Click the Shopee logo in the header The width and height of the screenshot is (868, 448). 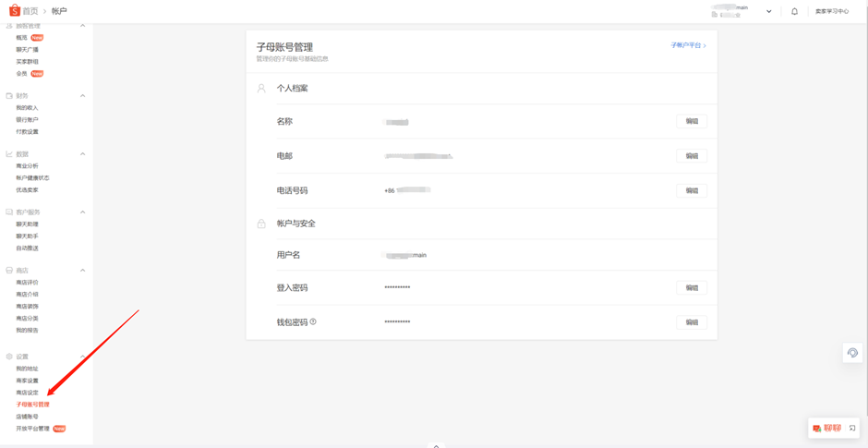pos(14,11)
